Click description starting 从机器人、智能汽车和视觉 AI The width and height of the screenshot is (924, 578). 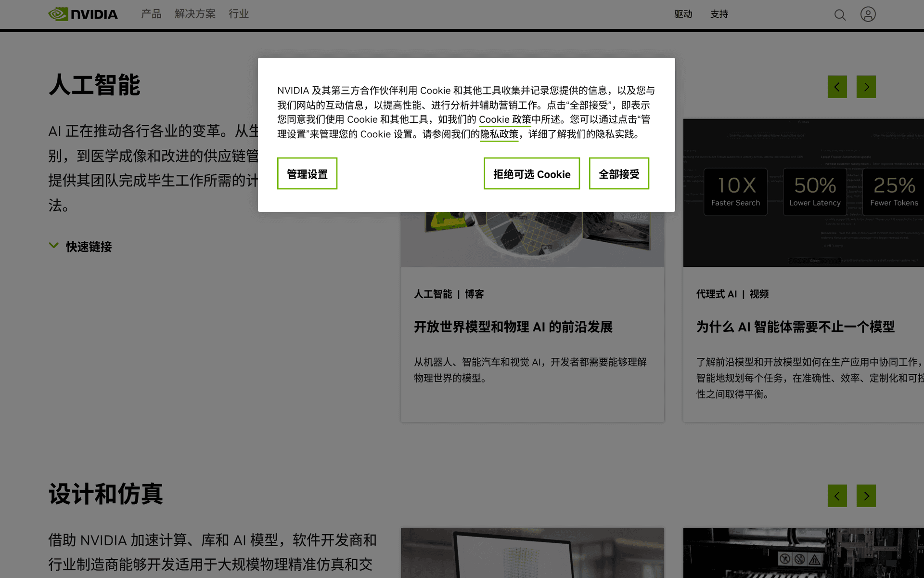pos(530,370)
